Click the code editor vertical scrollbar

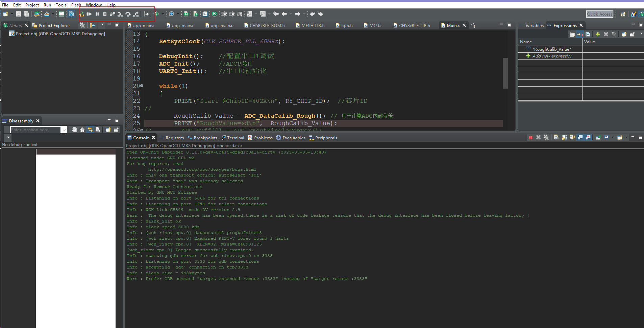coord(505,73)
